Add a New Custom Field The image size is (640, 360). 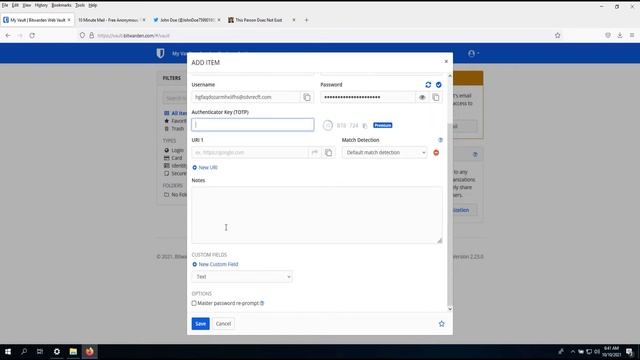point(215,264)
